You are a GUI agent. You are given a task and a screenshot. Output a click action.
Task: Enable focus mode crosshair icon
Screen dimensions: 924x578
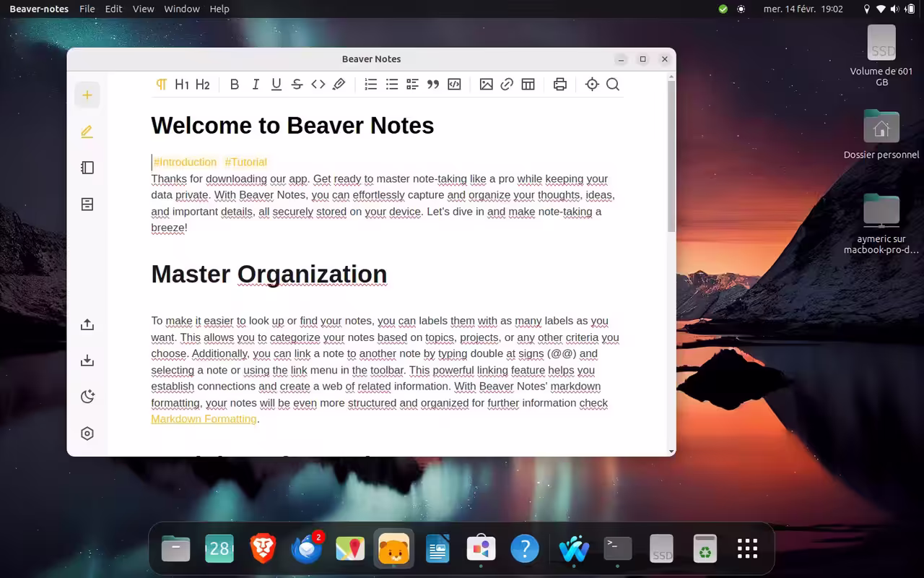coord(593,85)
